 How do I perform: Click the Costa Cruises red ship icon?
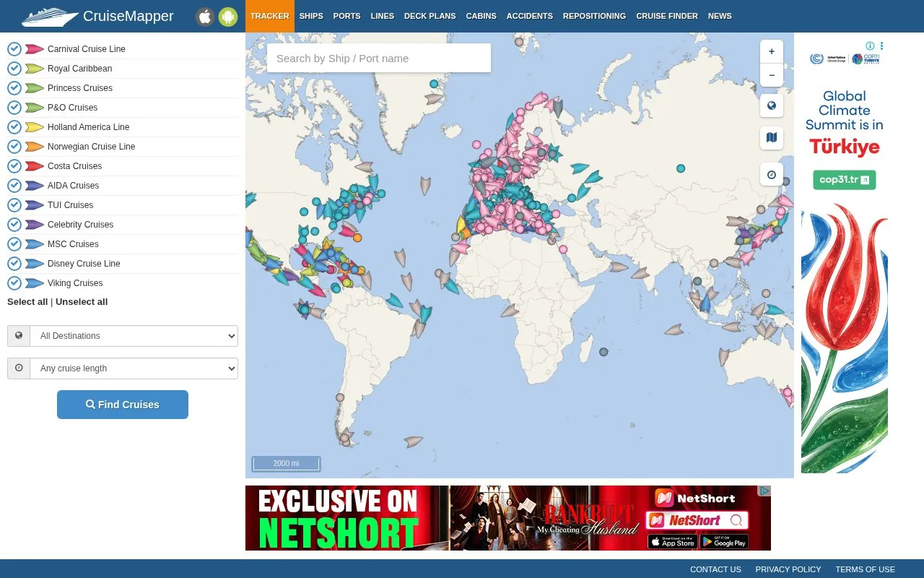point(35,166)
